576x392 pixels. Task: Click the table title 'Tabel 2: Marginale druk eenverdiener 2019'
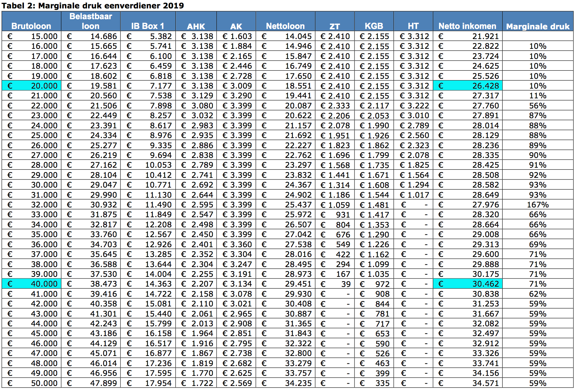pyautogui.click(x=93, y=5)
